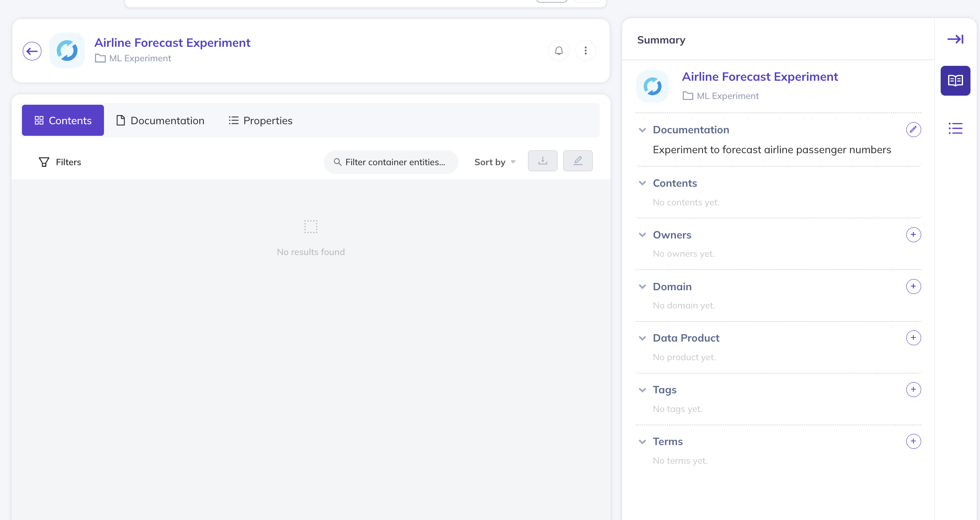This screenshot has height=520, width=980.
Task: Click the download icon button
Action: [543, 161]
